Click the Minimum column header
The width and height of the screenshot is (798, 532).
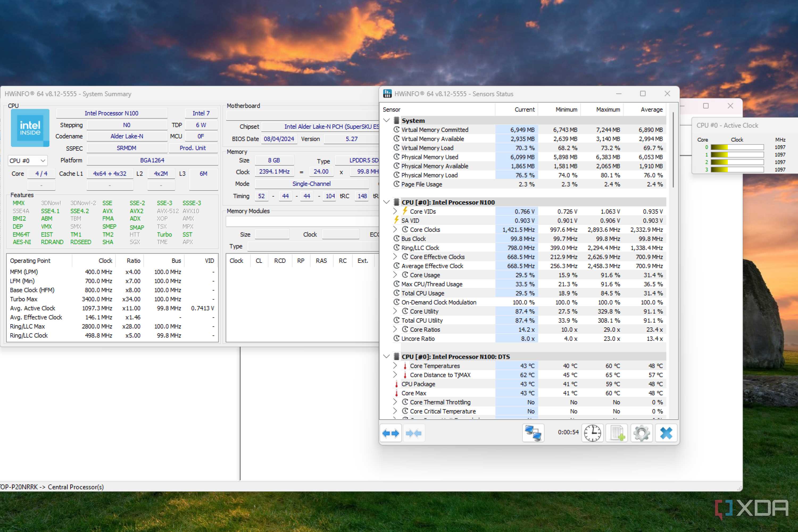pos(559,110)
